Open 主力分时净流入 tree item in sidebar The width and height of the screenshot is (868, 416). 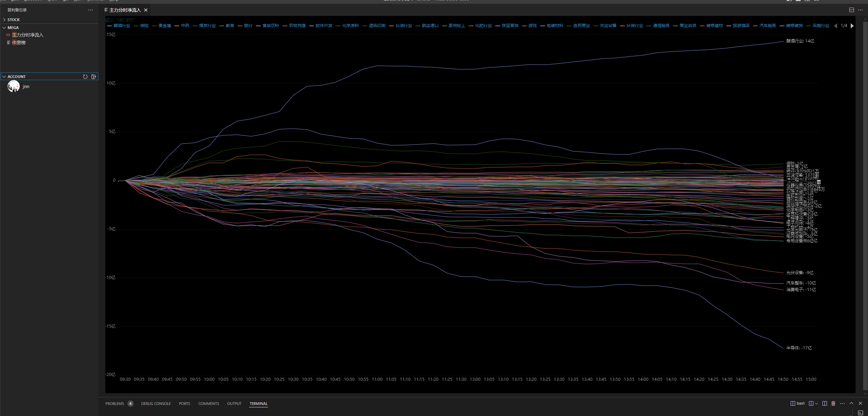pos(28,35)
